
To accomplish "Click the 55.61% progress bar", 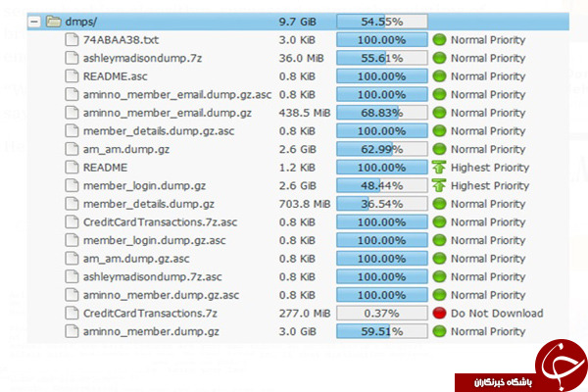I will 382,58.
